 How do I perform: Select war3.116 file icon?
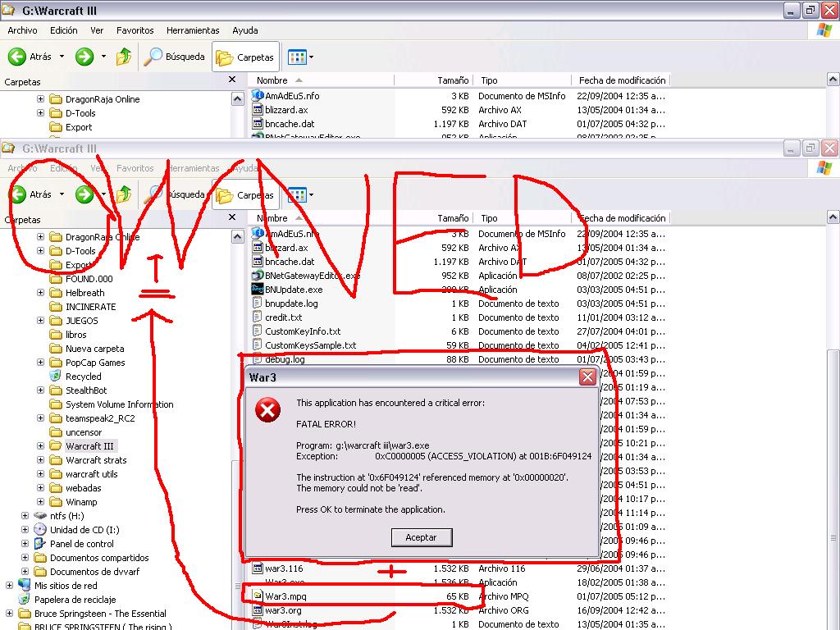(x=257, y=568)
